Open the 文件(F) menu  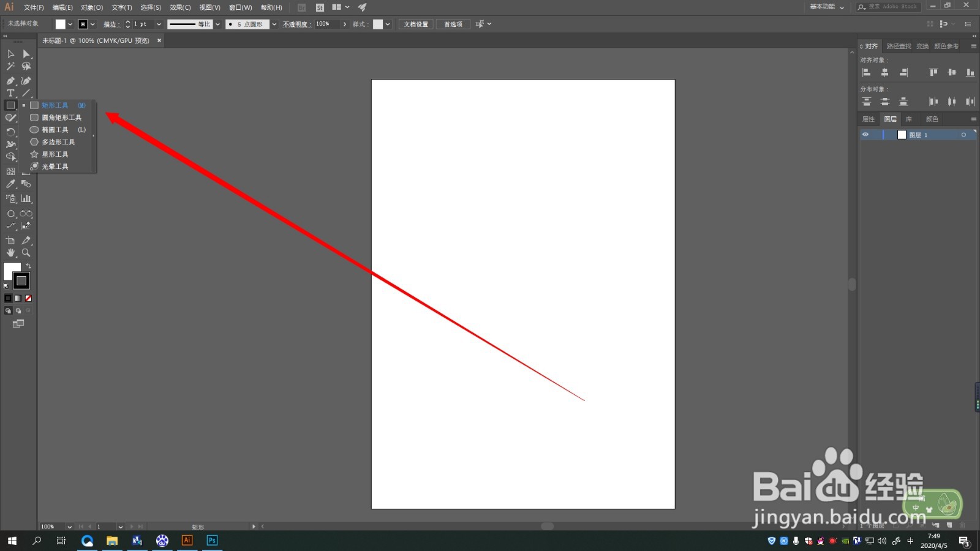pyautogui.click(x=34, y=7)
